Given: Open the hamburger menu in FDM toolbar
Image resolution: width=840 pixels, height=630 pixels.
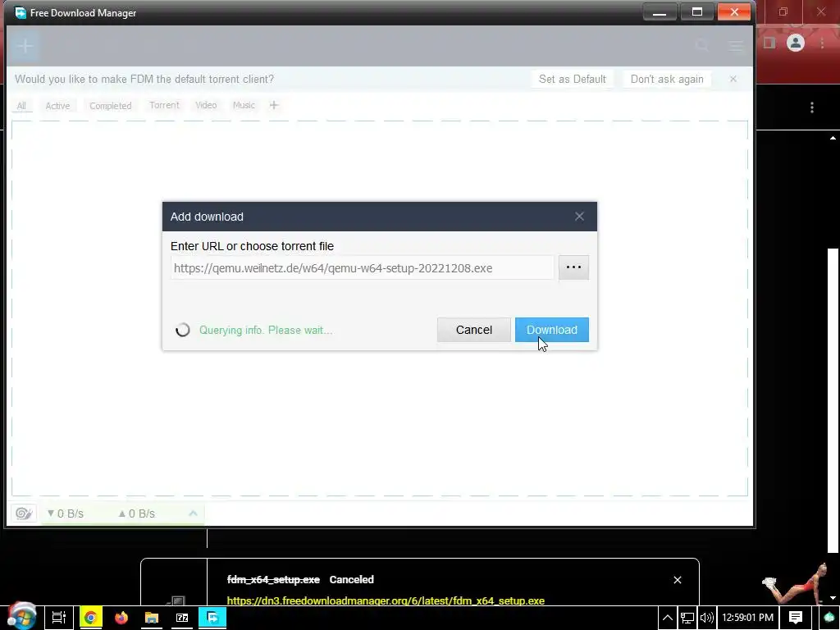Looking at the screenshot, I should pos(736,46).
